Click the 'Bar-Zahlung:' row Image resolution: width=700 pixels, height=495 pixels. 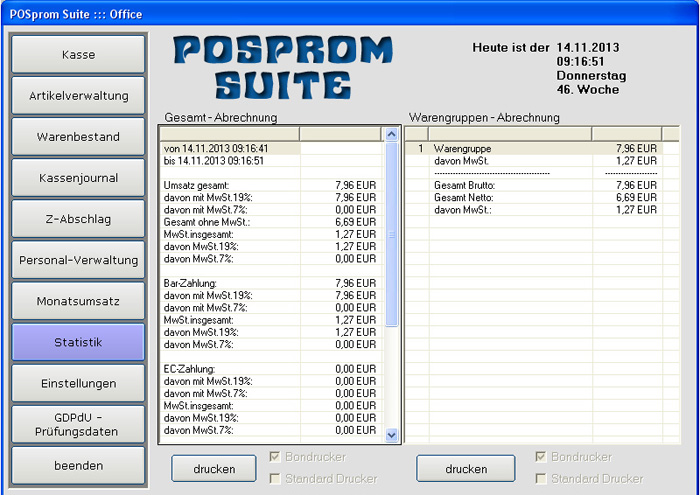(271, 283)
